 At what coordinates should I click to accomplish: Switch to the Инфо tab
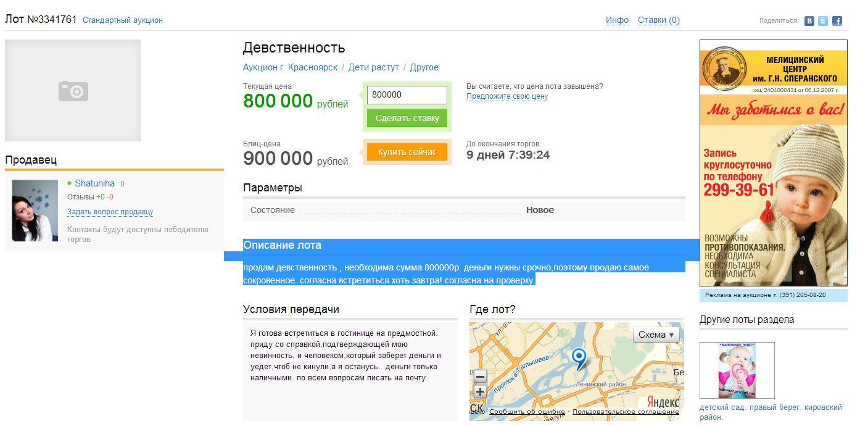617,20
